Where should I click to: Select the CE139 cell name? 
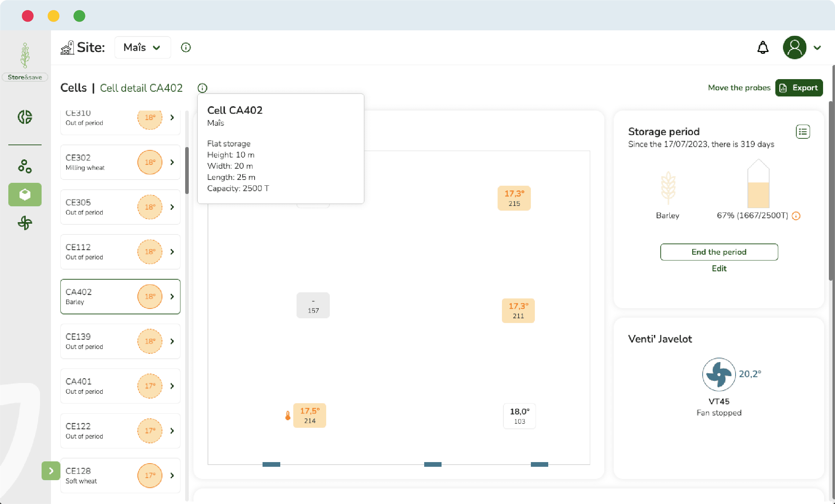[78, 337]
